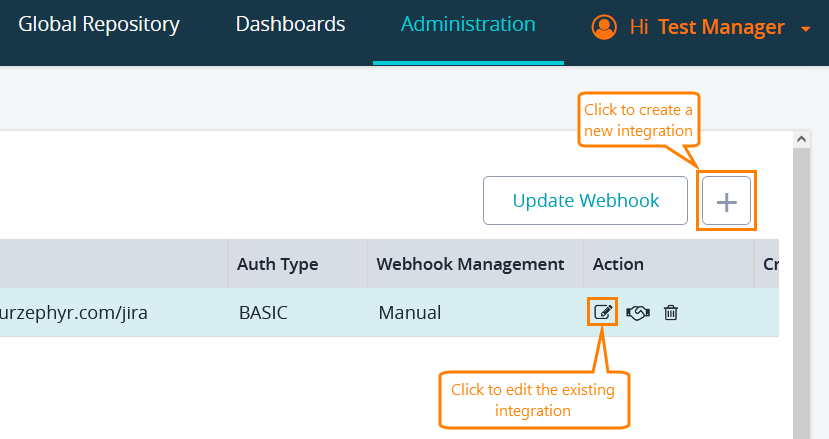Click the scrollbar up arrow
This screenshot has height=439, width=829.
pos(800,139)
